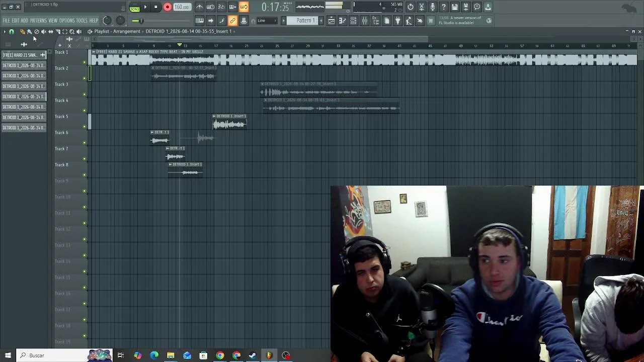
Task: Click the undo history icon
Action: [x=411, y=7]
